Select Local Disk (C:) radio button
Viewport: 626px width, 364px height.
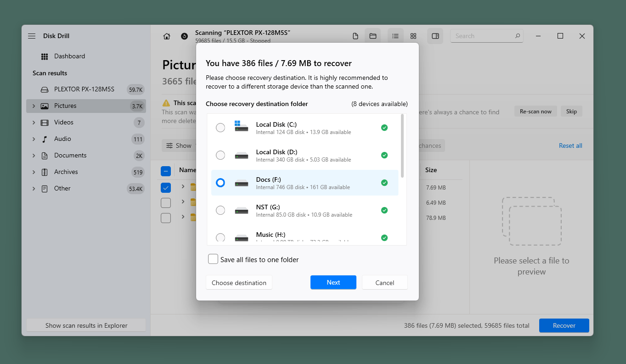[220, 128]
